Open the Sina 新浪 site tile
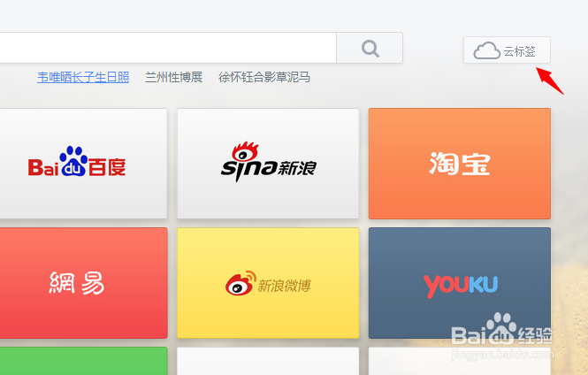This screenshot has width=588, height=375. coord(268,164)
